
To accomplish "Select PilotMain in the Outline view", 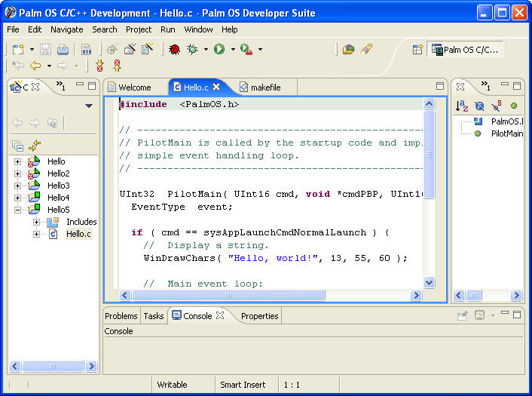I will pos(506,134).
